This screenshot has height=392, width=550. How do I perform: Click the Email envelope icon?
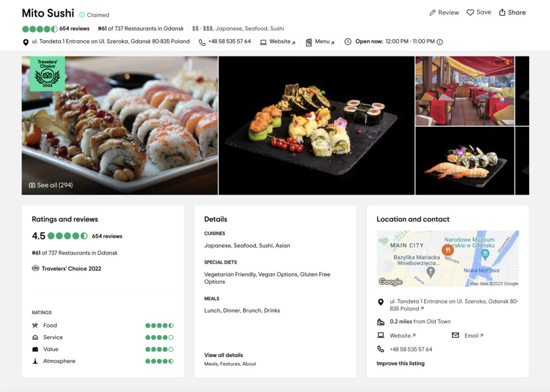pos(455,335)
